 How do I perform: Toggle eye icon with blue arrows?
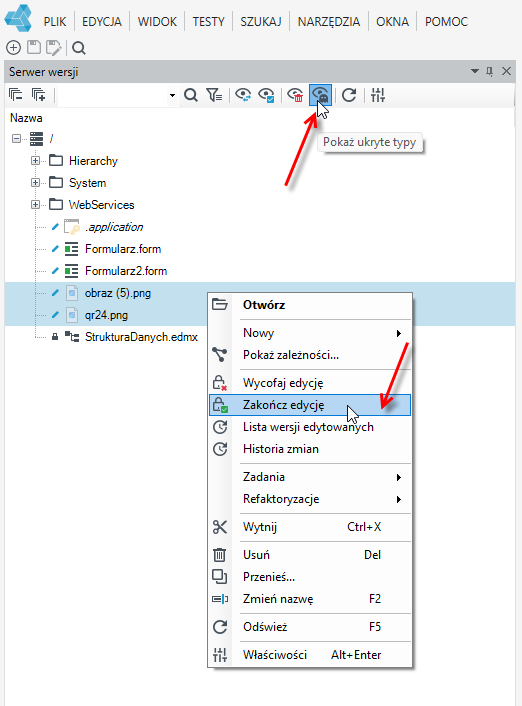point(243,95)
